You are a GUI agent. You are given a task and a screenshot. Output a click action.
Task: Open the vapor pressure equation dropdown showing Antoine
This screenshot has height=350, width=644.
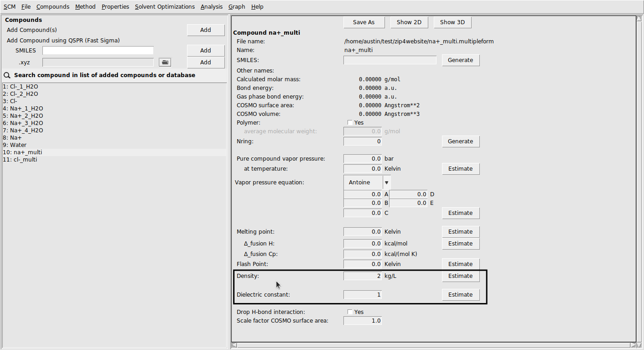(386, 182)
